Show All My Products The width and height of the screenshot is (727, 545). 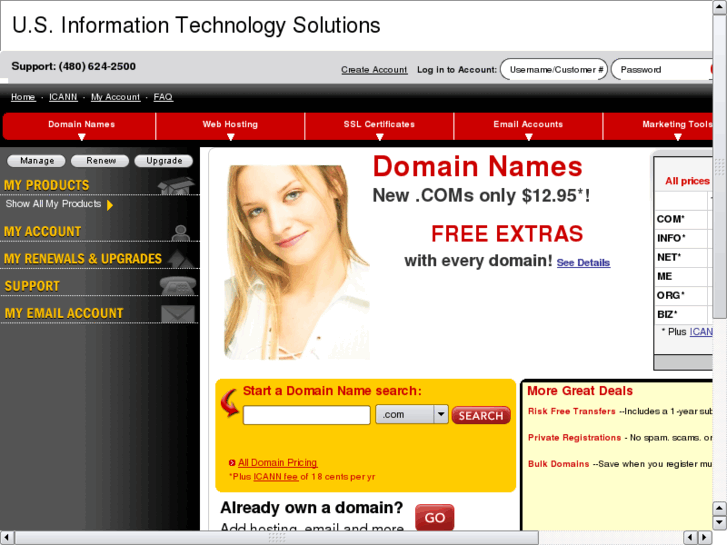53,204
